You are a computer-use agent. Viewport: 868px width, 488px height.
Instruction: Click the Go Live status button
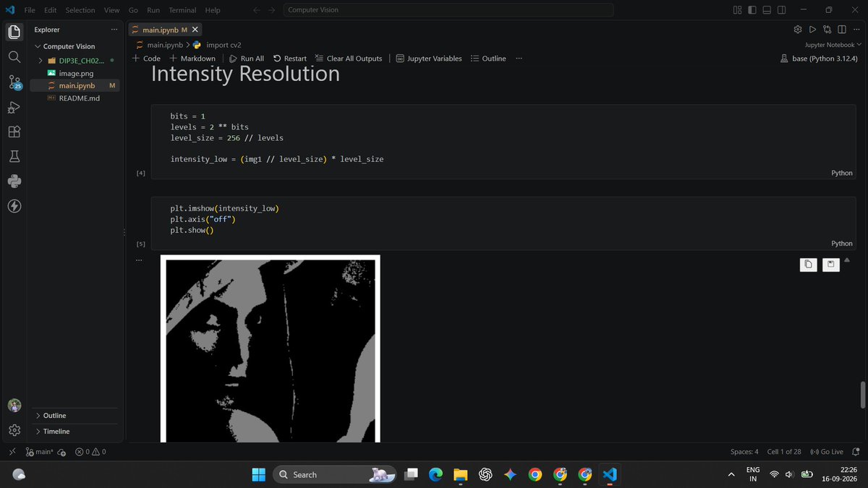click(827, 452)
